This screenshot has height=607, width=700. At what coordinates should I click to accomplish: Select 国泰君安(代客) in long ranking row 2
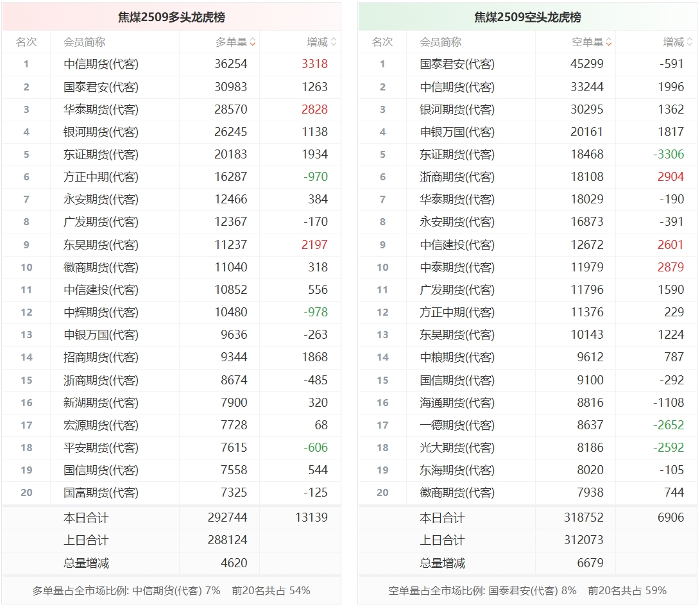pos(101,87)
